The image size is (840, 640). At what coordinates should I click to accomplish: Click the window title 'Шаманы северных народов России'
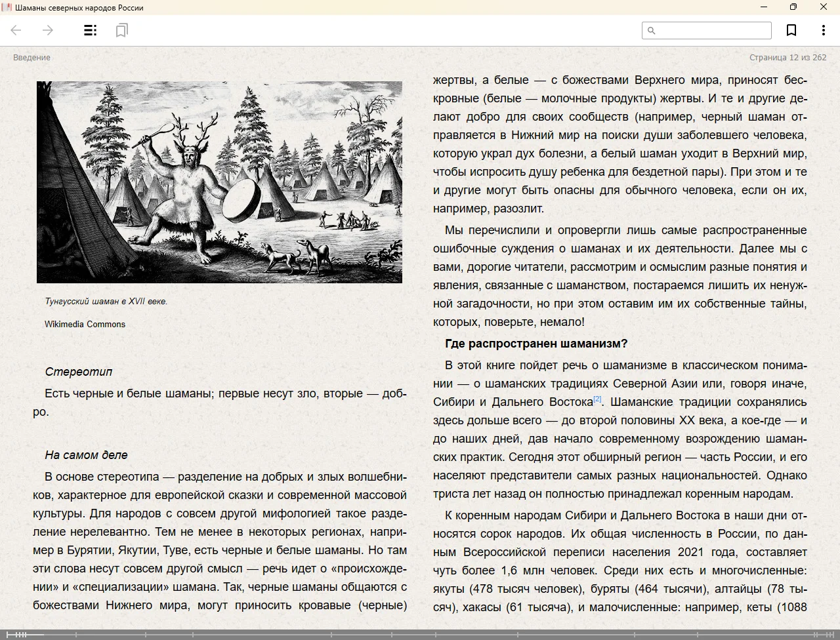point(79,7)
